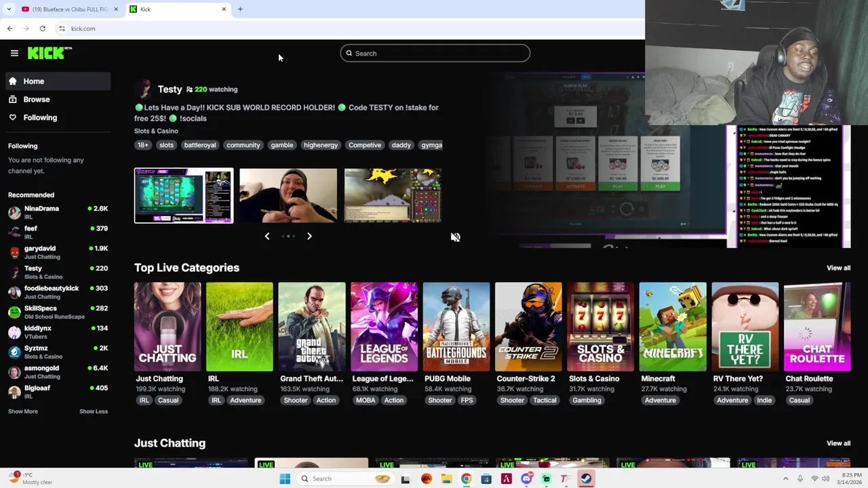Open Google Chrome from the taskbar
The image size is (868, 488).
pyautogui.click(x=467, y=479)
